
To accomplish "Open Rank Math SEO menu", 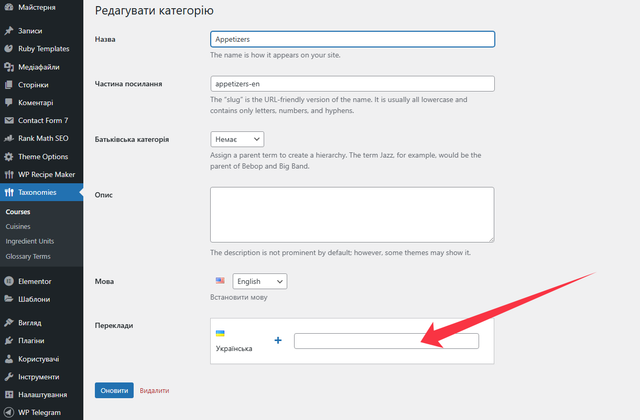I will 41,138.
